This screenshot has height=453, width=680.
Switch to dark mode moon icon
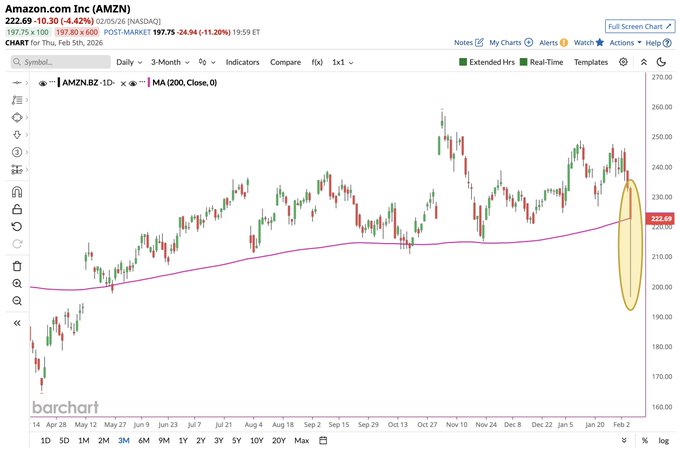pyautogui.click(x=661, y=62)
